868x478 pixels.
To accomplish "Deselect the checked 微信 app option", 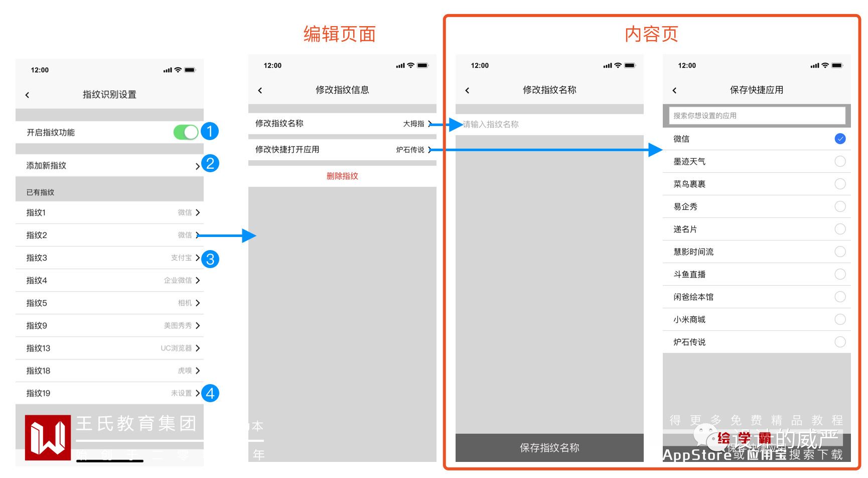I will (x=840, y=139).
